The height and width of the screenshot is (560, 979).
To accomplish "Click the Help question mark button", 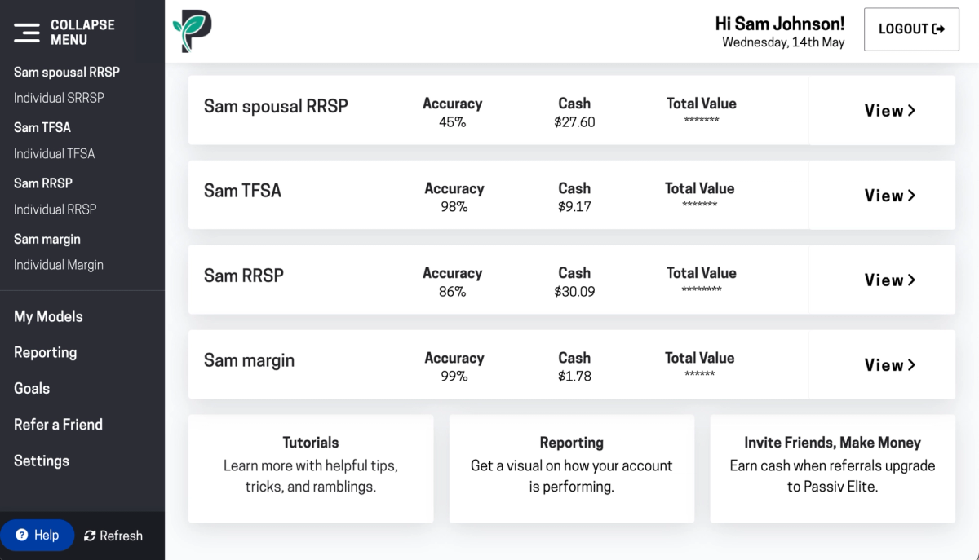I will tap(38, 536).
